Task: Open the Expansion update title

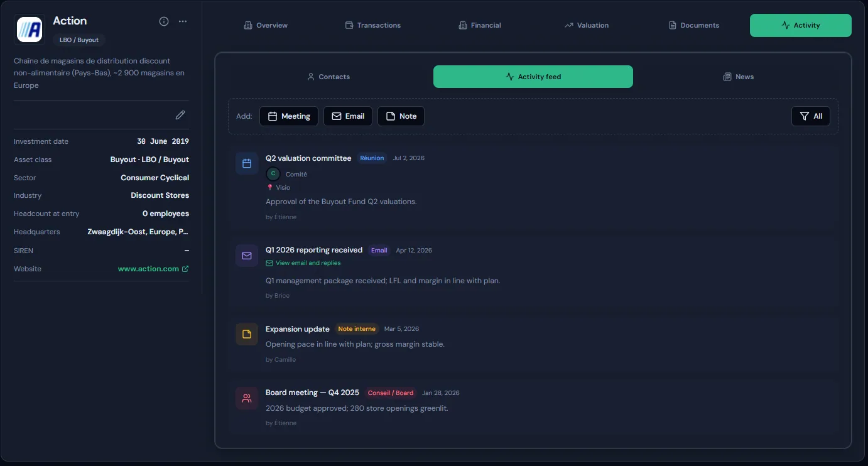Action: click(x=298, y=329)
